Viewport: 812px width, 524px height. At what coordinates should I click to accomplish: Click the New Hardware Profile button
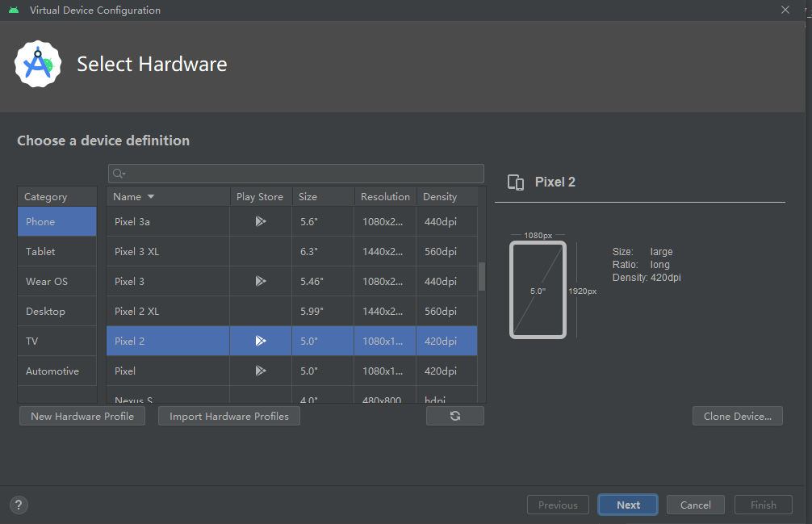pyautogui.click(x=82, y=415)
